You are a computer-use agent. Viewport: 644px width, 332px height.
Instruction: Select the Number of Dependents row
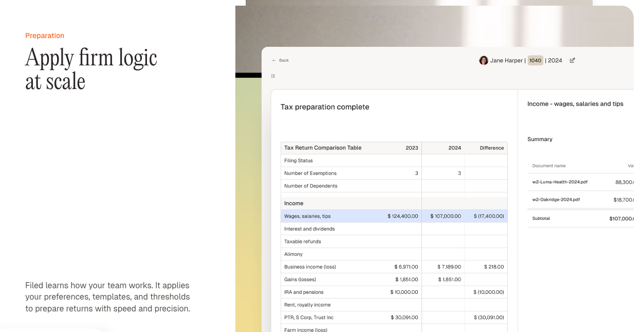[x=394, y=186]
